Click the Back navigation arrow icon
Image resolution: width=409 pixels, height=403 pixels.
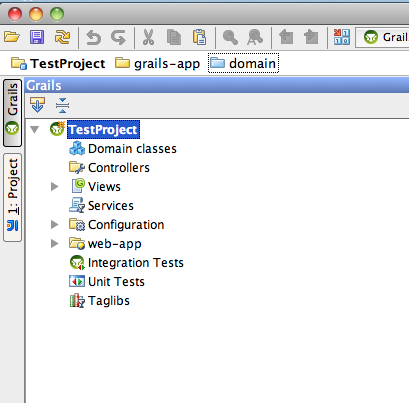tap(286, 37)
